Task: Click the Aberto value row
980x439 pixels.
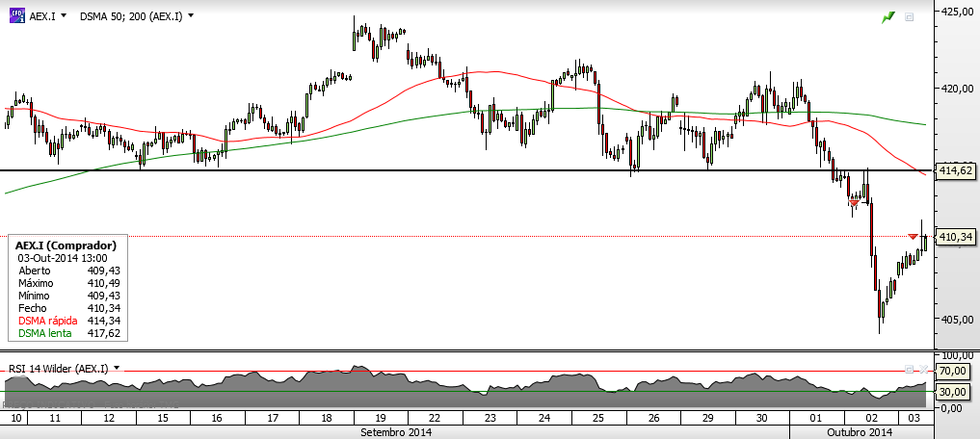Action: pos(68,271)
